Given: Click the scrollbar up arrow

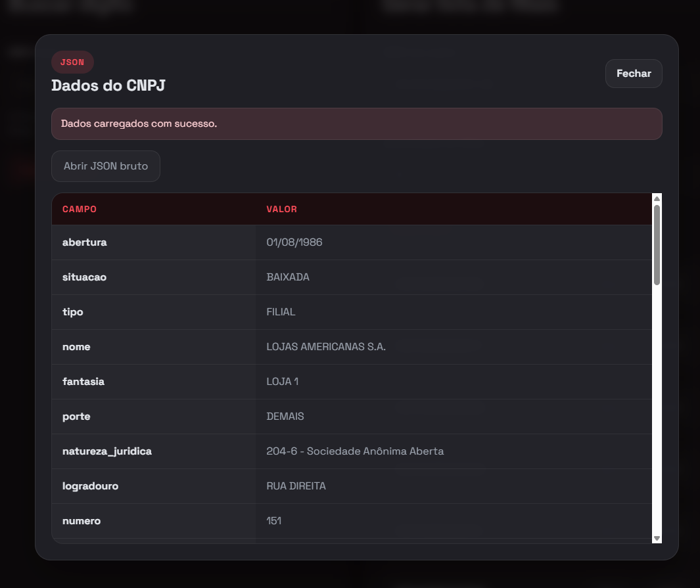Looking at the screenshot, I should [657, 199].
